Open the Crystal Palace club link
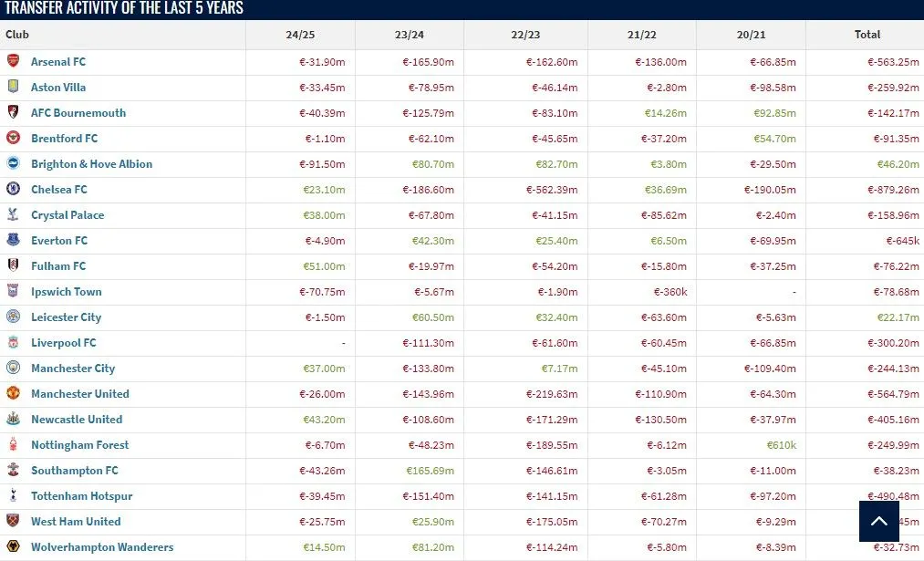This screenshot has height=561, width=924. click(67, 215)
